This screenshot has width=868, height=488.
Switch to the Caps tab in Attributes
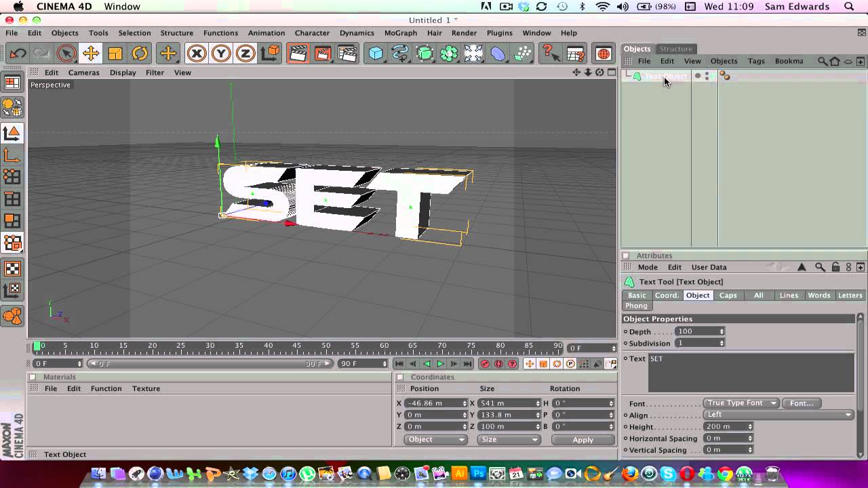(728, 295)
